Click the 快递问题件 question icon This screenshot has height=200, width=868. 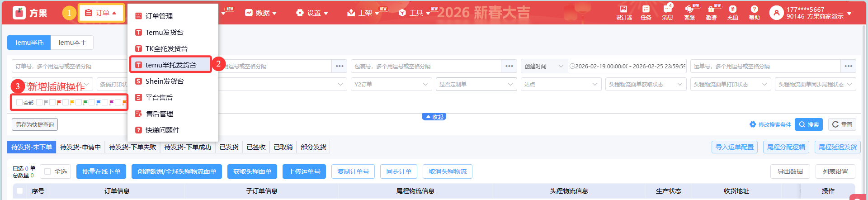point(139,130)
